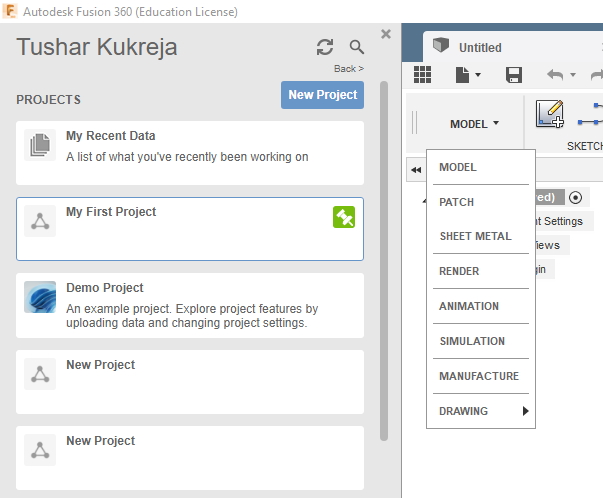Screen dimensions: 603x498
Task: Choose PATCH from the workspace menu
Action: click(457, 202)
